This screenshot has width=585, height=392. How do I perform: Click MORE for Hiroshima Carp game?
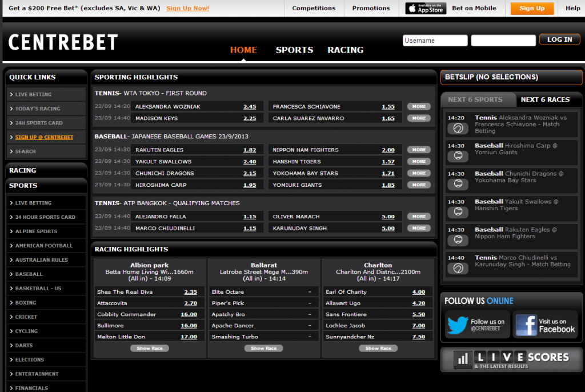point(419,185)
